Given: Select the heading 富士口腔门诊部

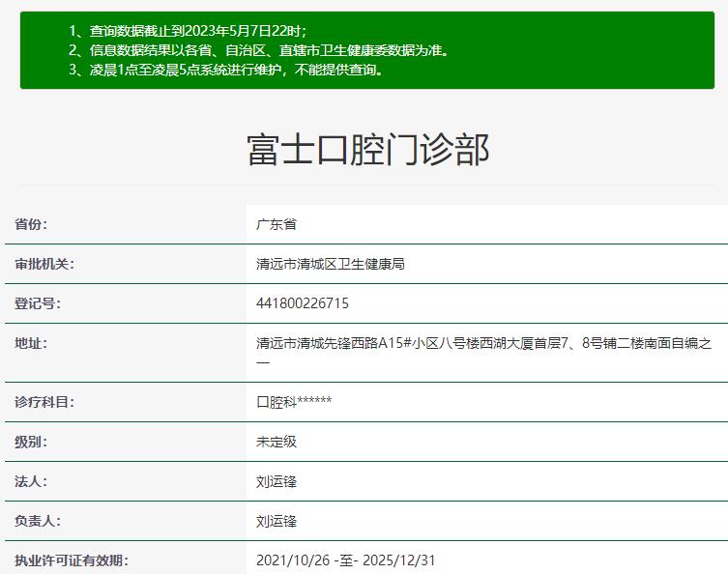Looking at the screenshot, I should pos(367,150).
